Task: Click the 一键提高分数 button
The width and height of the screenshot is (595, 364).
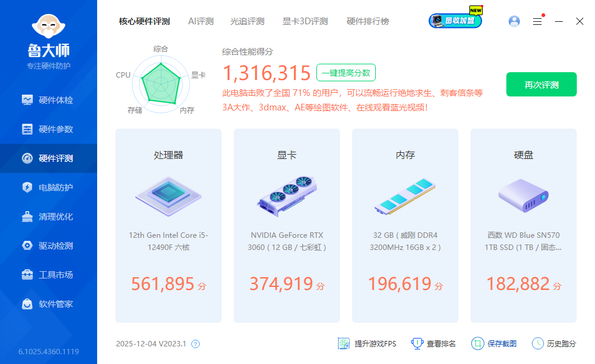Action: tap(346, 73)
